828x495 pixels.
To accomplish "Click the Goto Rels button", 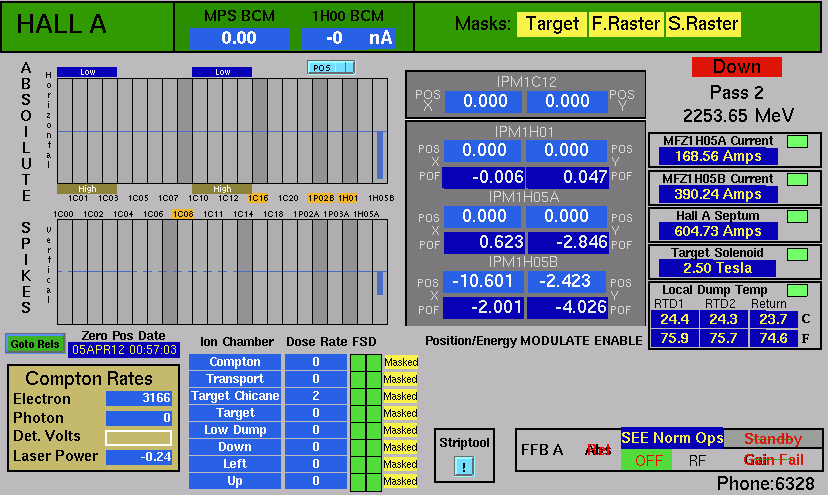I will point(35,344).
